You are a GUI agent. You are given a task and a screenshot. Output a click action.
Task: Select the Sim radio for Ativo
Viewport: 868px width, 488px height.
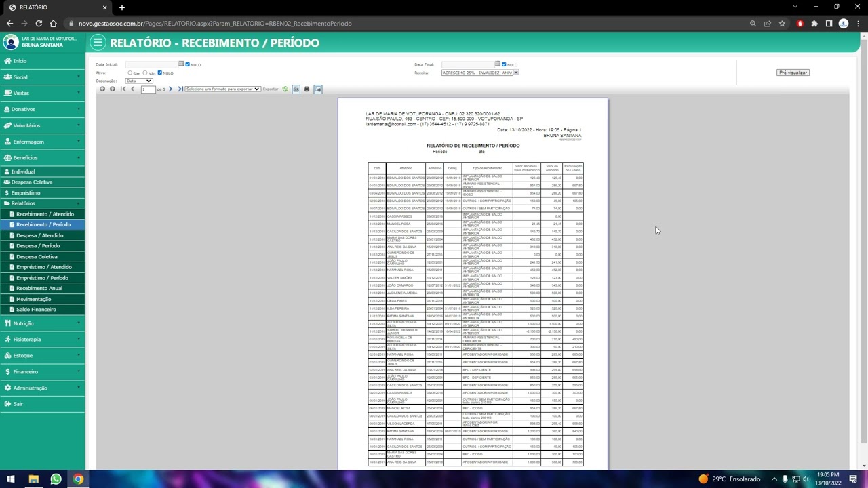130,73
